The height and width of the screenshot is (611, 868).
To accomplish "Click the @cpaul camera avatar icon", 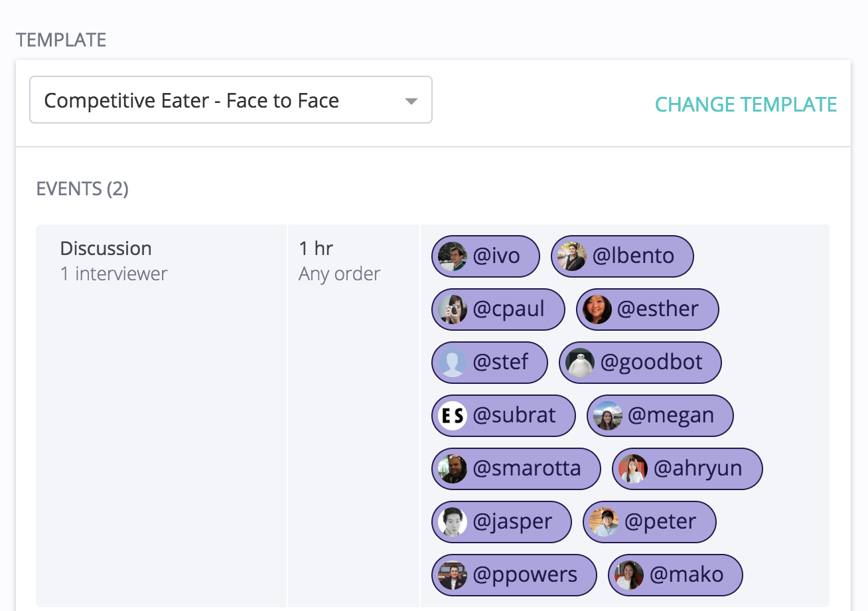I will (x=453, y=309).
